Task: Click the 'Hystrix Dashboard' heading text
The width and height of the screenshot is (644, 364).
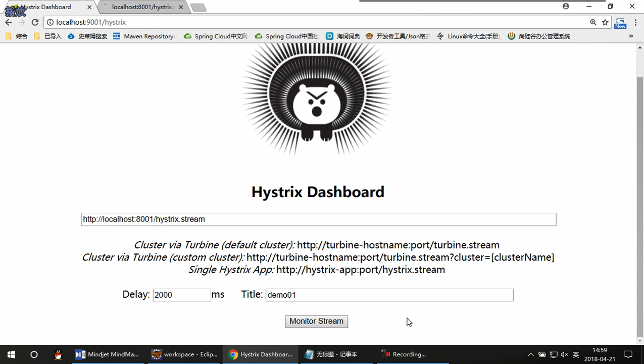Action: (x=318, y=192)
